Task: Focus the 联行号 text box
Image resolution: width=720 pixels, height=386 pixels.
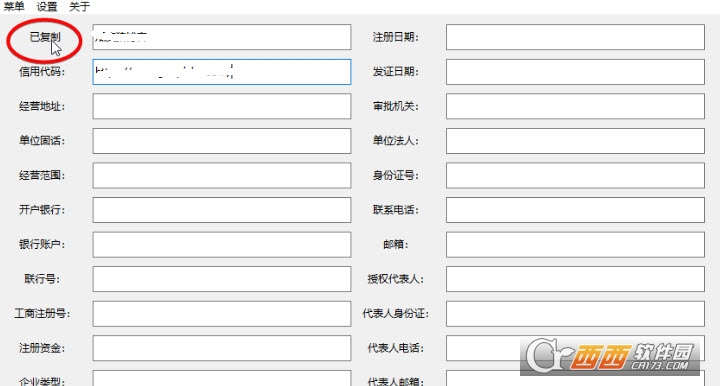Action: 222,279
